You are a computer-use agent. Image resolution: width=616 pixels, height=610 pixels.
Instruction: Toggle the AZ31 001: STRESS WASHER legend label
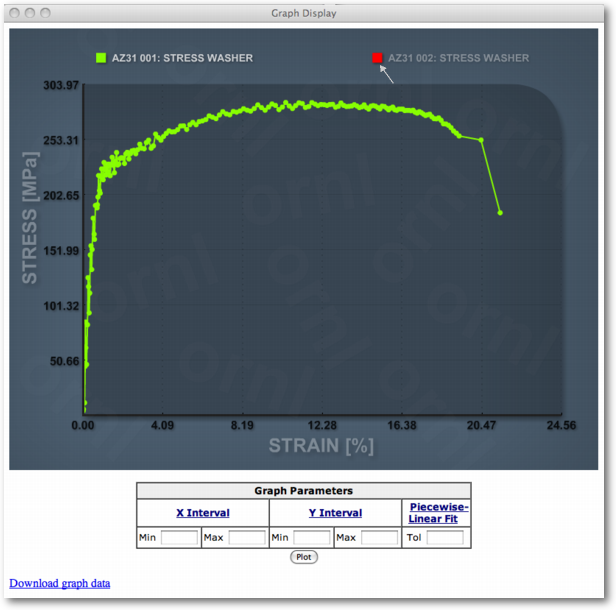point(182,58)
